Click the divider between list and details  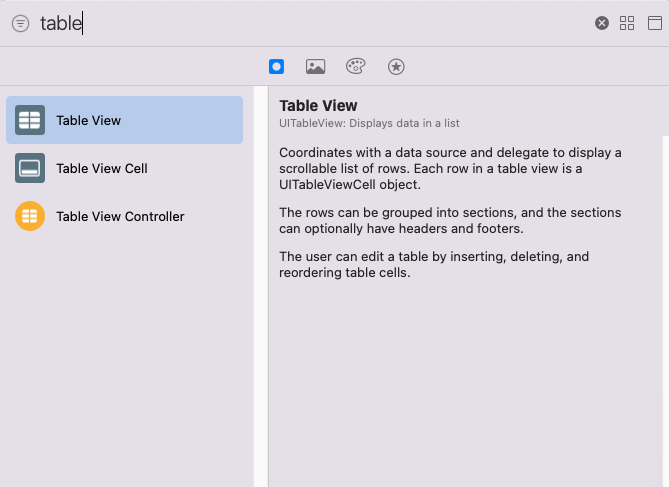pyautogui.click(x=261, y=286)
